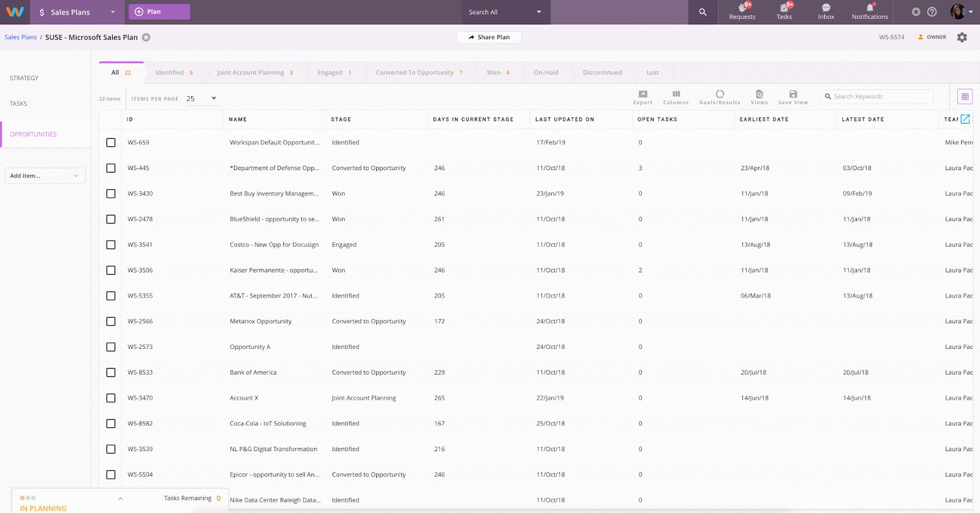980x513 pixels.
Task: Click the Export icon in toolbar
Action: (643, 96)
